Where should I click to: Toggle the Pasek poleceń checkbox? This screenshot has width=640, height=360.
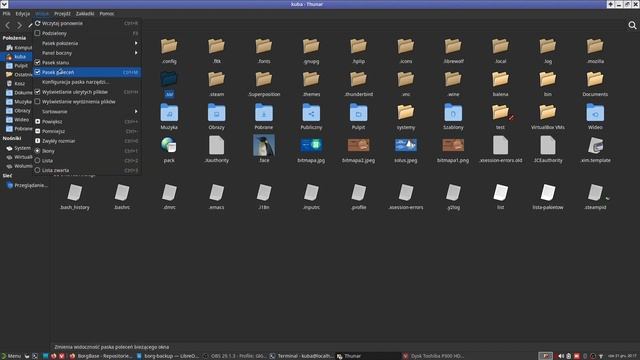tap(38, 72)
